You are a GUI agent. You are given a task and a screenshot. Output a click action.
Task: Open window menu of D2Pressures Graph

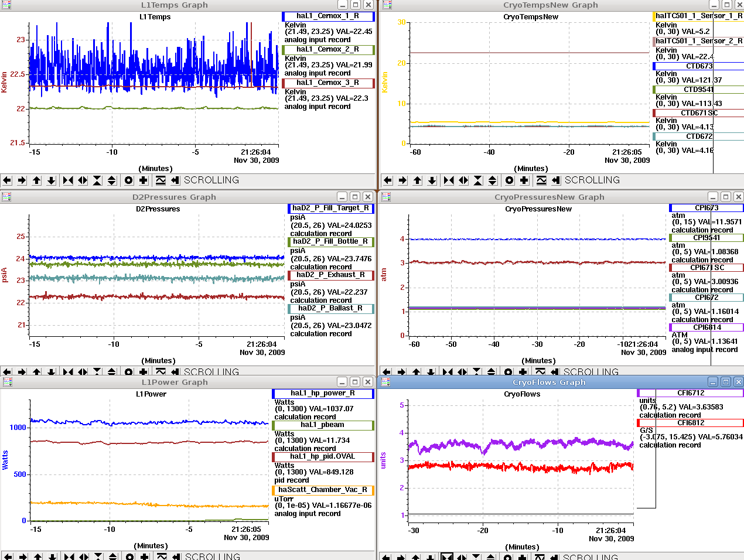point(6,197)
